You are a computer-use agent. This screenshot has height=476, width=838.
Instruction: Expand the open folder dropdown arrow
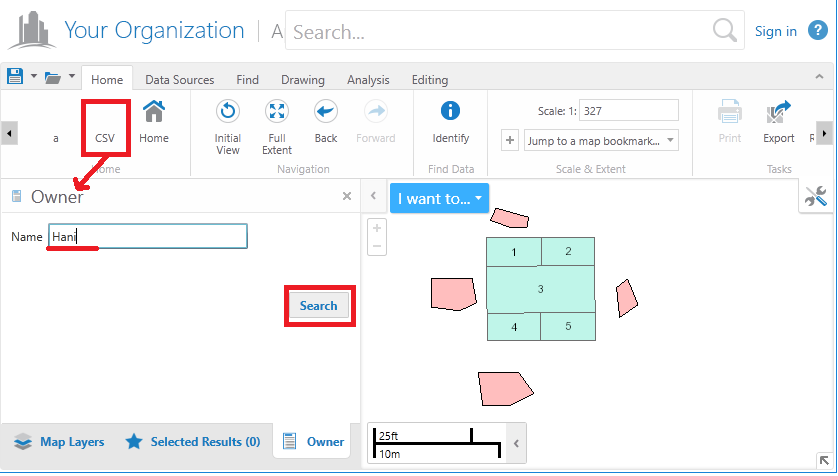[72, 76]
